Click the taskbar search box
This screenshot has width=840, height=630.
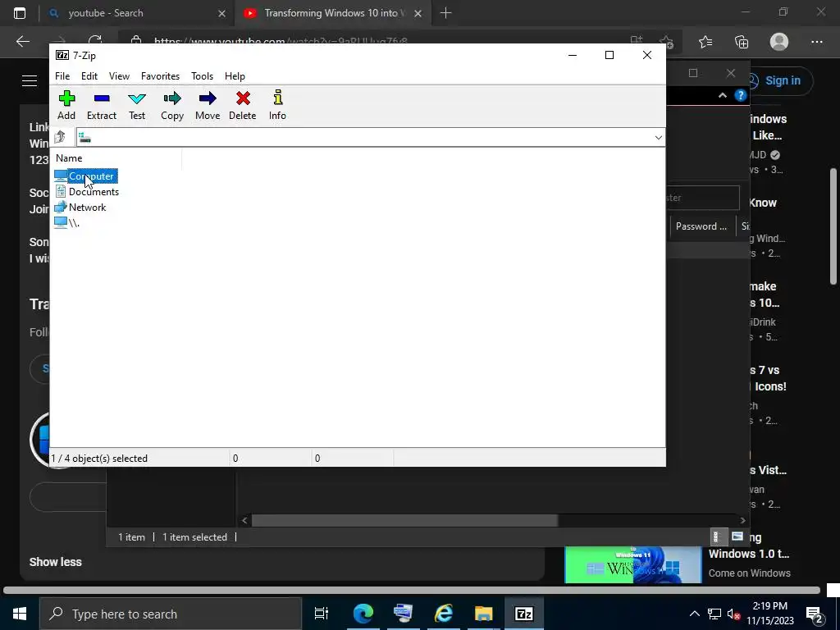[x=171, y=614]
